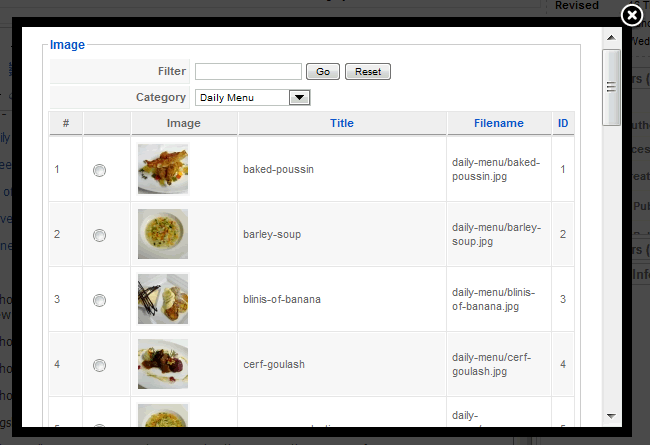This screenshot has width=650, height=445.
Task: Sort the table by Filename column
Action: point(499,123)
